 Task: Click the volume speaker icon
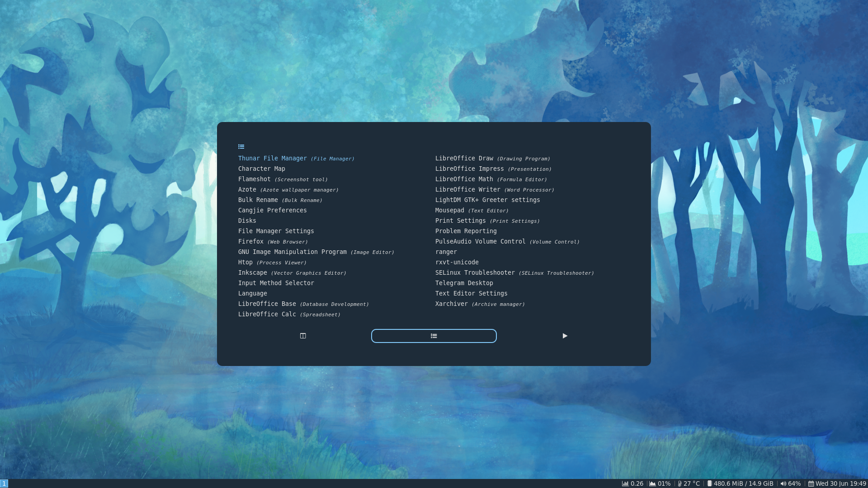[x=783, y=483]
